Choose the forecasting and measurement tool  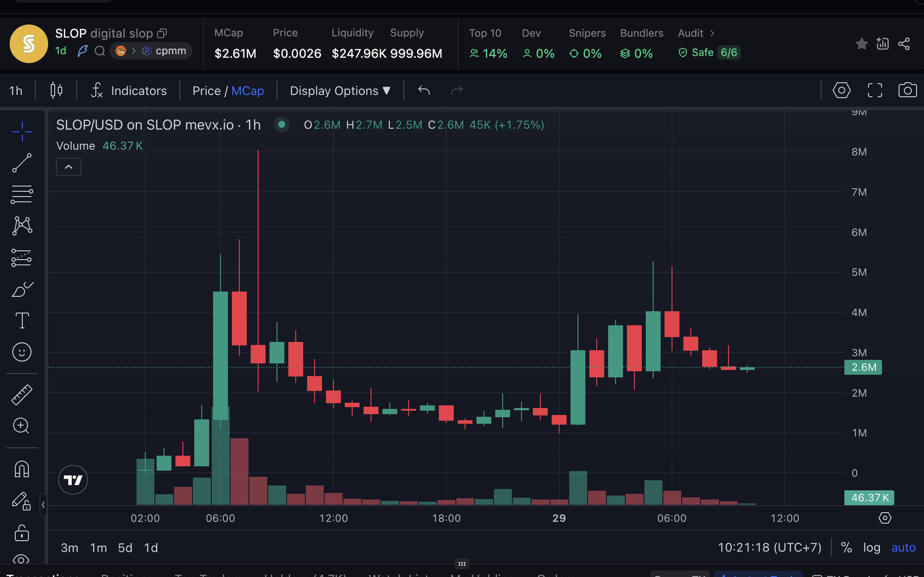point(22,257)
